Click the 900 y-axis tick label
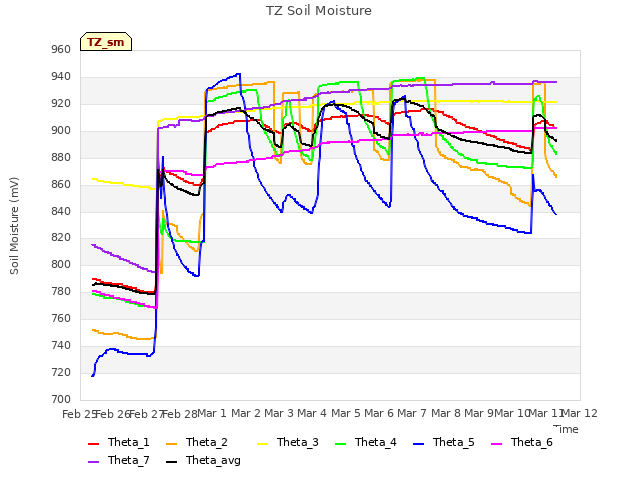This screenshot has height=480, width=640. 61,131
